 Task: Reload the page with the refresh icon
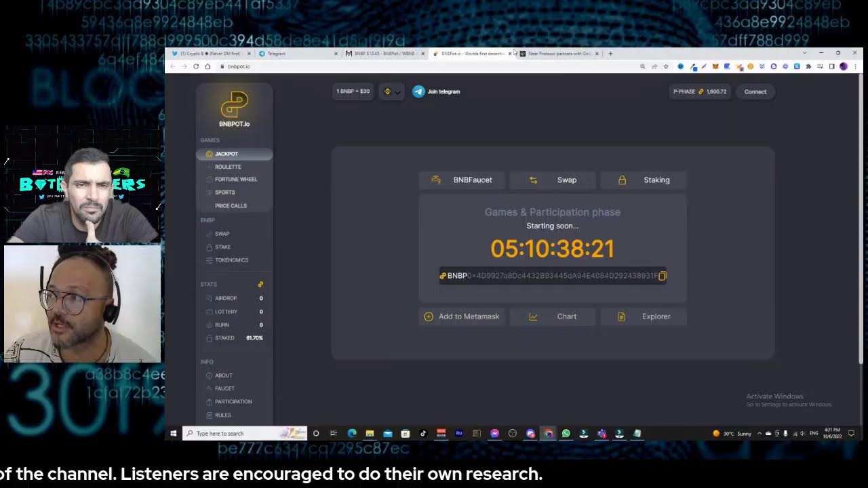click(196, 66)
